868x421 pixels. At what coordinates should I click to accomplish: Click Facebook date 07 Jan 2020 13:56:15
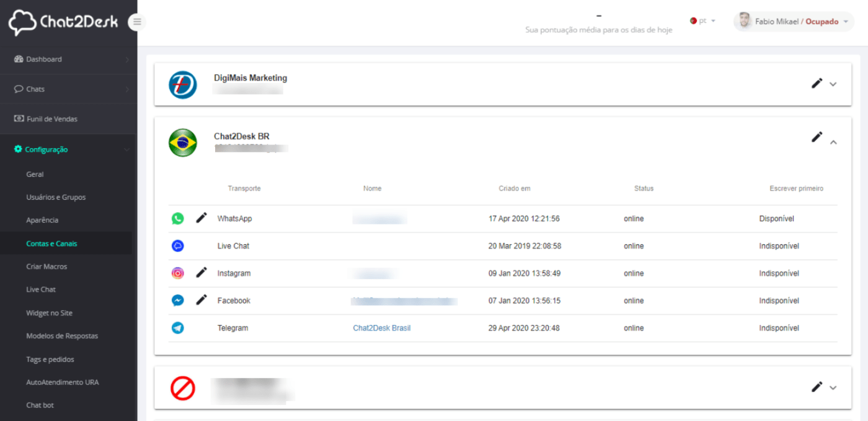(x=525, y=301)
